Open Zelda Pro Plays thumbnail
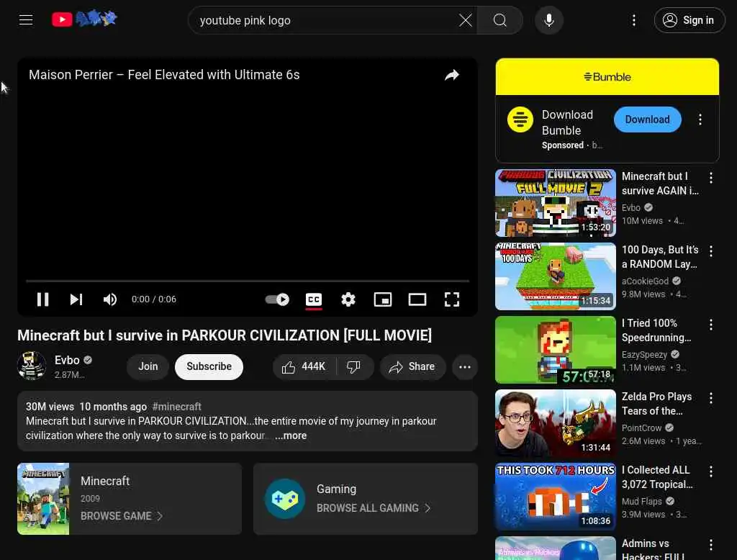 coord(556,423)
